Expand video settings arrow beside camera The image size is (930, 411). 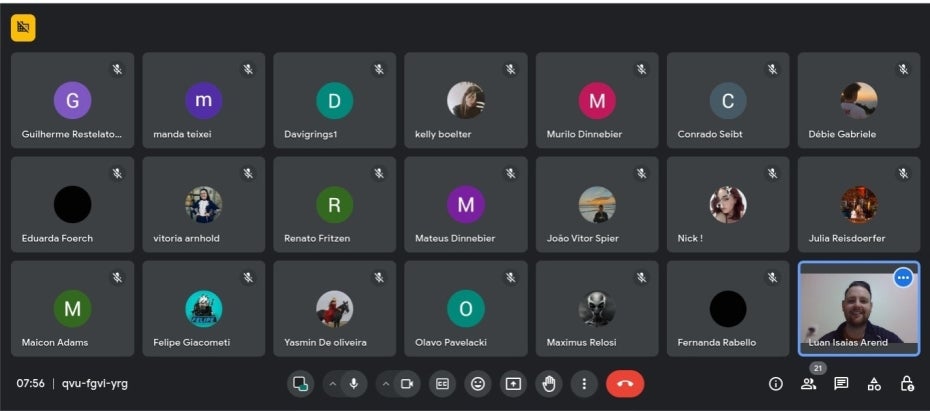(386, 383)
